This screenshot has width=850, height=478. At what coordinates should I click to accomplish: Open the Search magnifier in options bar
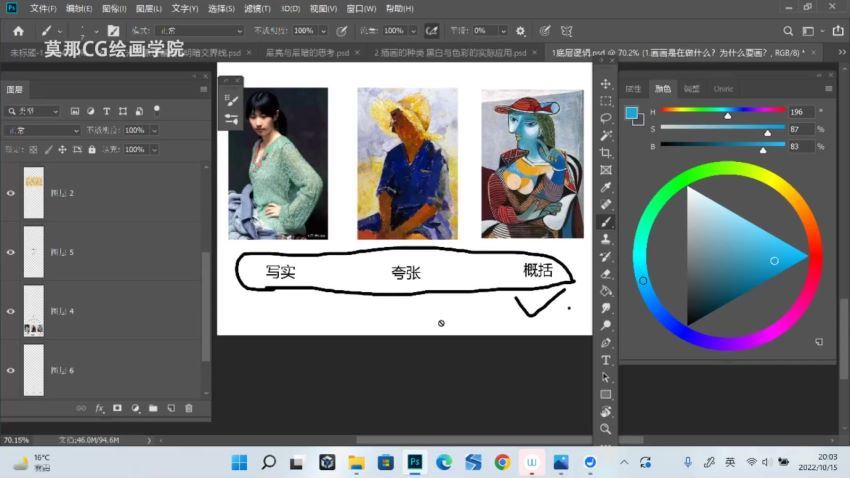coord(788,31)
